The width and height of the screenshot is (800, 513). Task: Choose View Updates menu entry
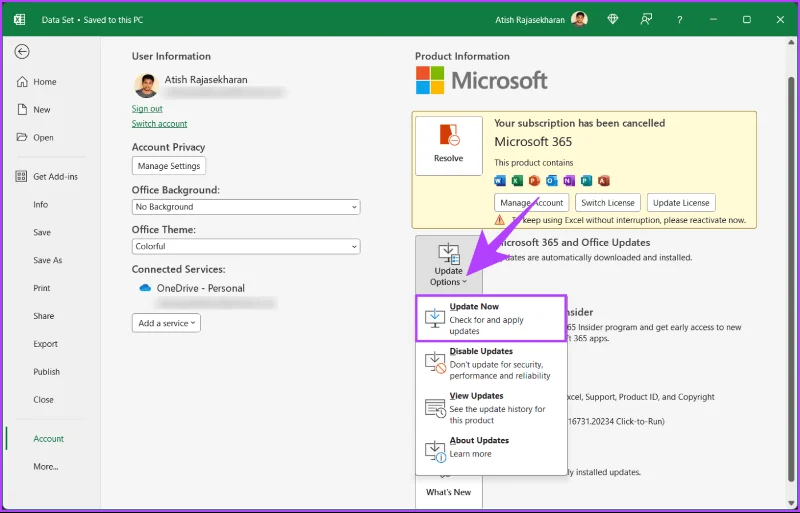tap(491, 408)
